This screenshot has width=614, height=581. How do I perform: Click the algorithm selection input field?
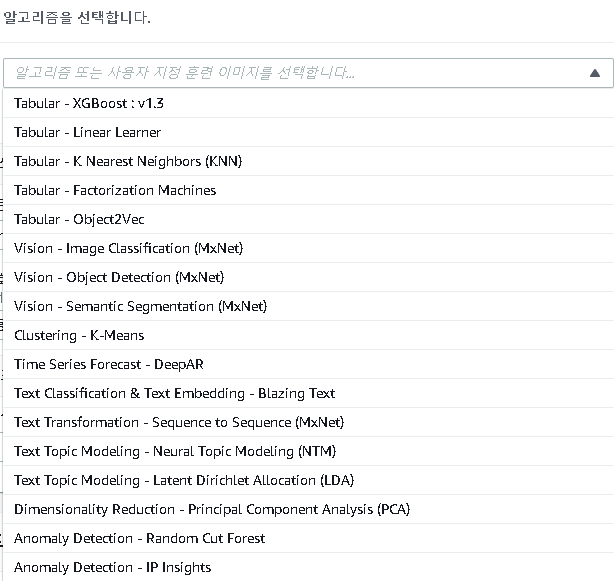[x=308, y=73]
